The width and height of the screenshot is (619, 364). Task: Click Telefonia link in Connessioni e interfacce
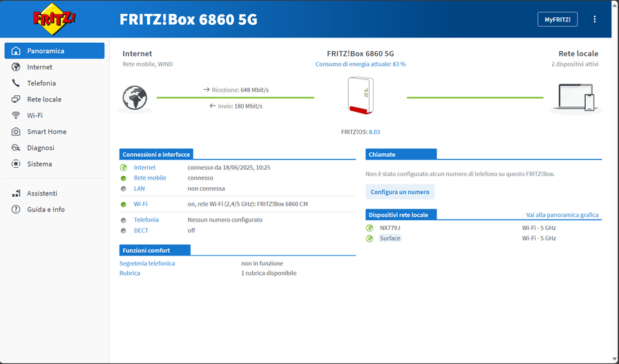[x=146, y=220]
